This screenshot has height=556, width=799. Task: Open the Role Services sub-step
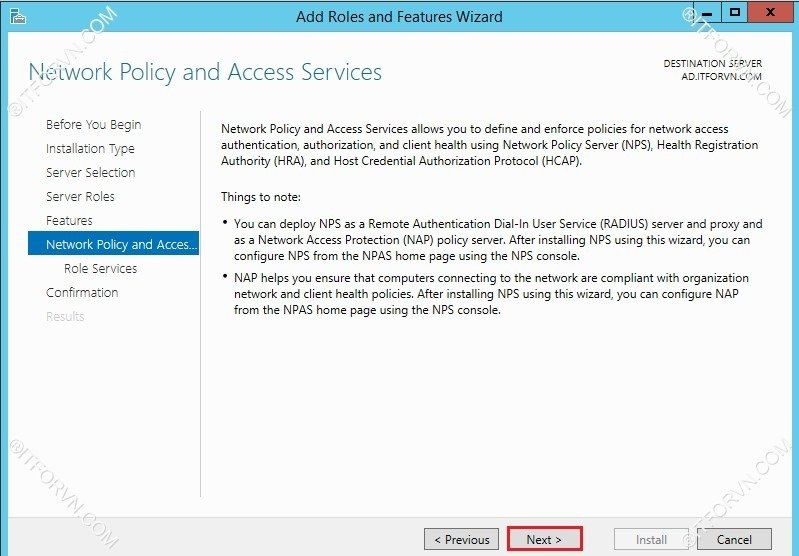[100, 269]
